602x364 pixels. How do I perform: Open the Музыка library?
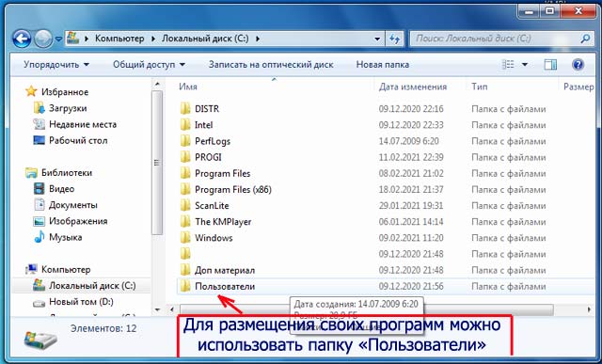(65, 237)
